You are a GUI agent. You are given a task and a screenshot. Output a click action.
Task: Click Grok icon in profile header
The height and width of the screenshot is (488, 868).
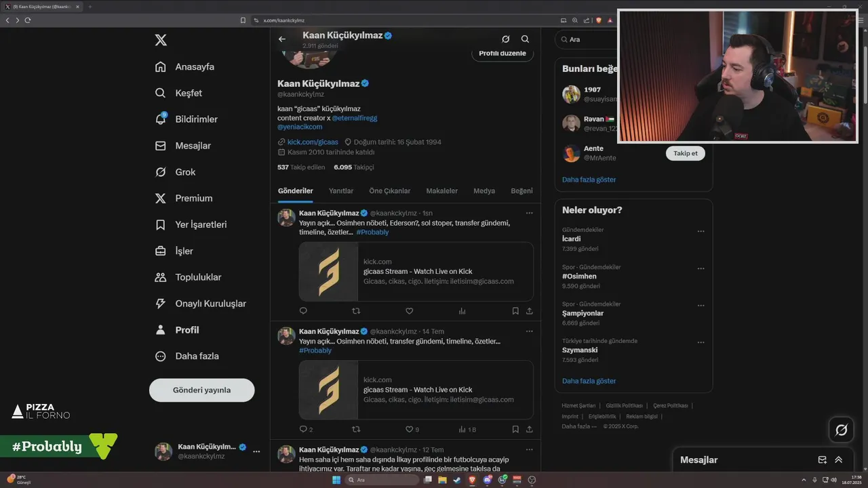tap(505, 39)
